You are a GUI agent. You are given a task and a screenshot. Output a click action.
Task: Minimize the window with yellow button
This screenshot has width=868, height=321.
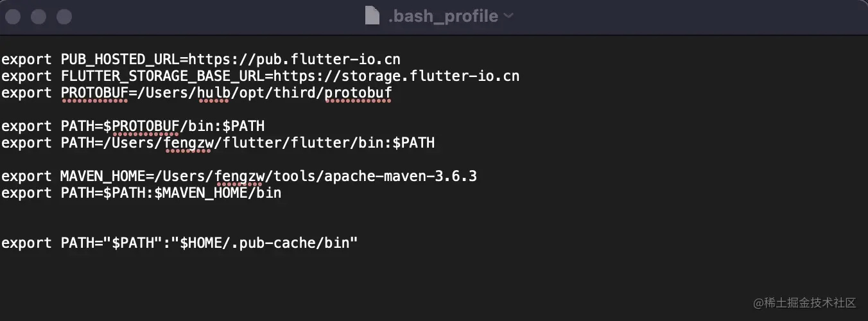[39, 16]
